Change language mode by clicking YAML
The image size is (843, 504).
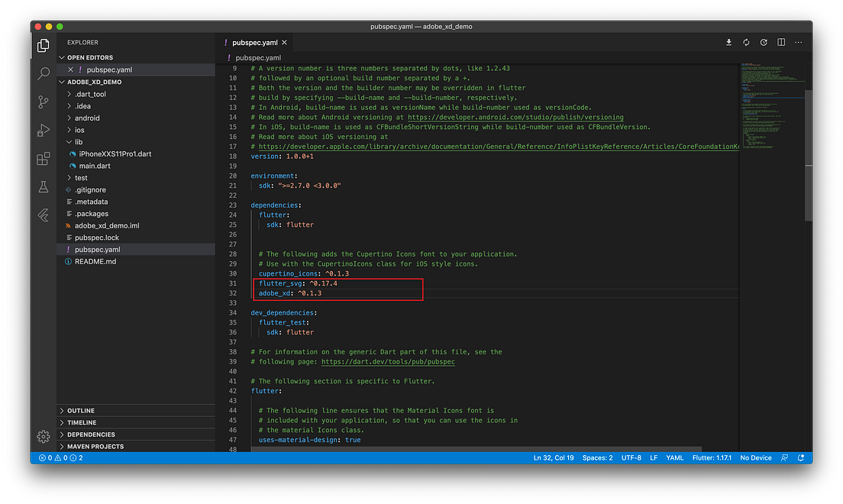point(674,457)
